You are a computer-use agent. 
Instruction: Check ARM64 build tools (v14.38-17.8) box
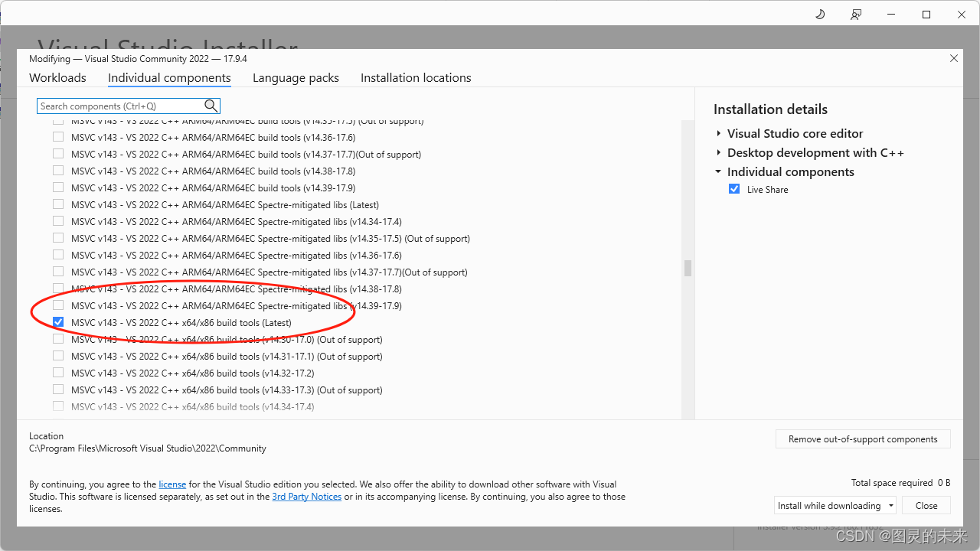click(58, 171)
